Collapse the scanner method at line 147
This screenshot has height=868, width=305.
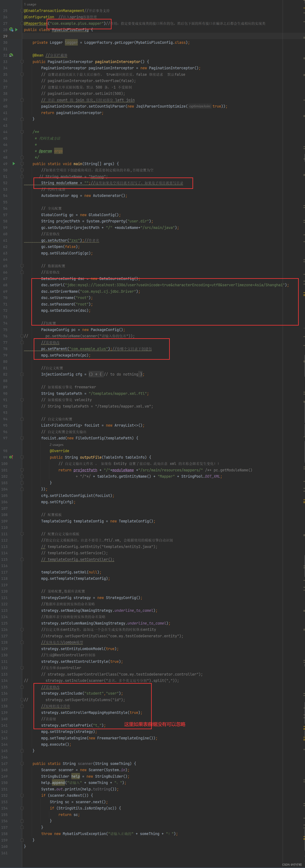click(22, 764)
